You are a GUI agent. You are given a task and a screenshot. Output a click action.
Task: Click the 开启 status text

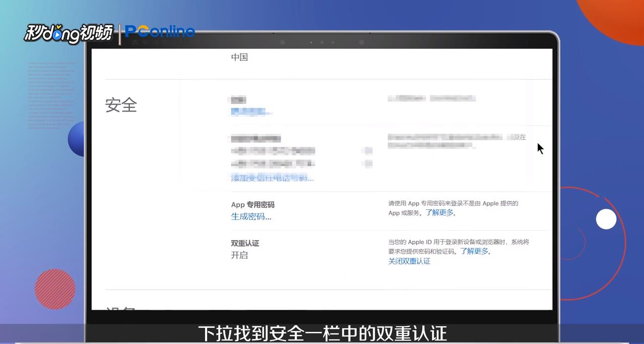point(239,255)
